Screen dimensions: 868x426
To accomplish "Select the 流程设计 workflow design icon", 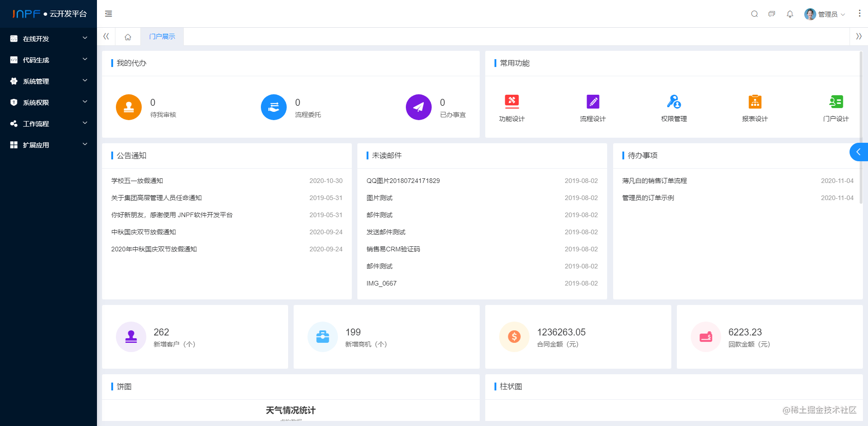I will point(593,102).
